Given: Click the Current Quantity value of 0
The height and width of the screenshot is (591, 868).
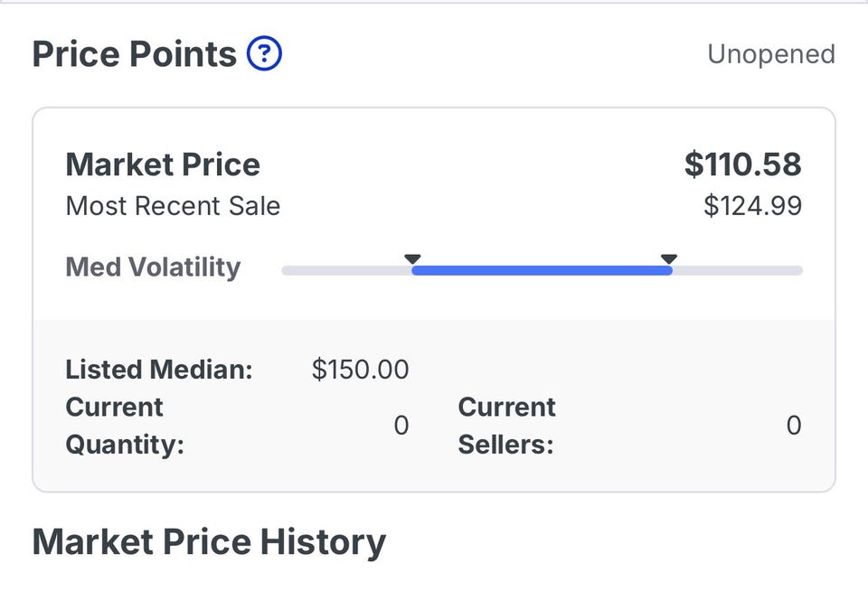Looking at the screenshot, I should (x=401, y=426).
